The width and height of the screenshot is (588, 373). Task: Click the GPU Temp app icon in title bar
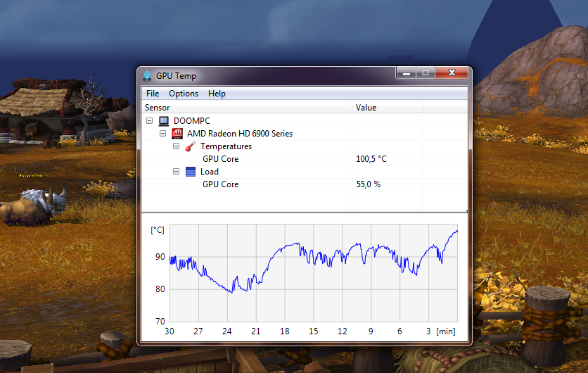(147, 76)
